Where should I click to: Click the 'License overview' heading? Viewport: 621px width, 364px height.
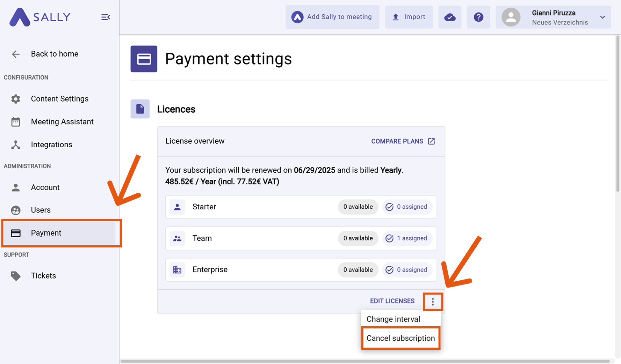(195, 141)
